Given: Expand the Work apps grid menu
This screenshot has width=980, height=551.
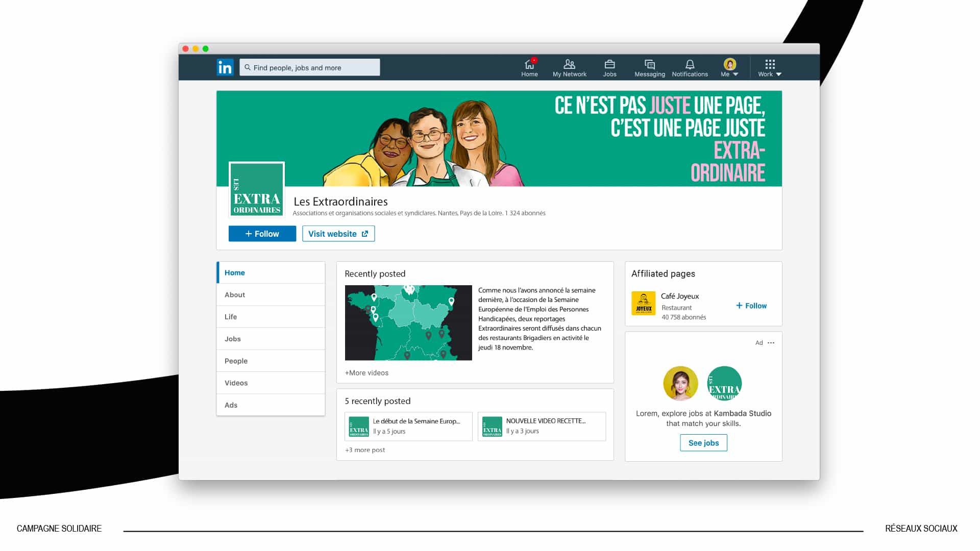Looking at the screenshot, I should (770, 68).
